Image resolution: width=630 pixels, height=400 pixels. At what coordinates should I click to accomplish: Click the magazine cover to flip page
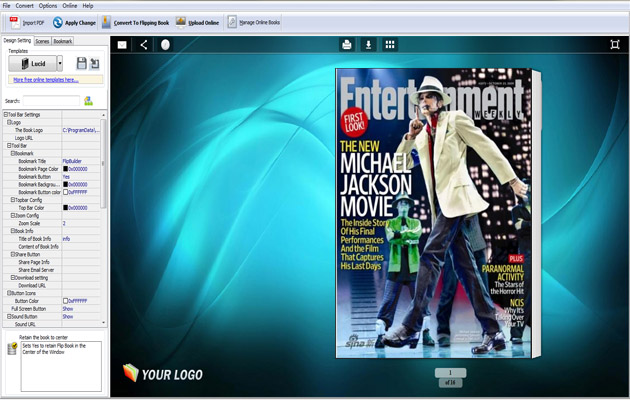pyautogui.click(x=434, y=213)
